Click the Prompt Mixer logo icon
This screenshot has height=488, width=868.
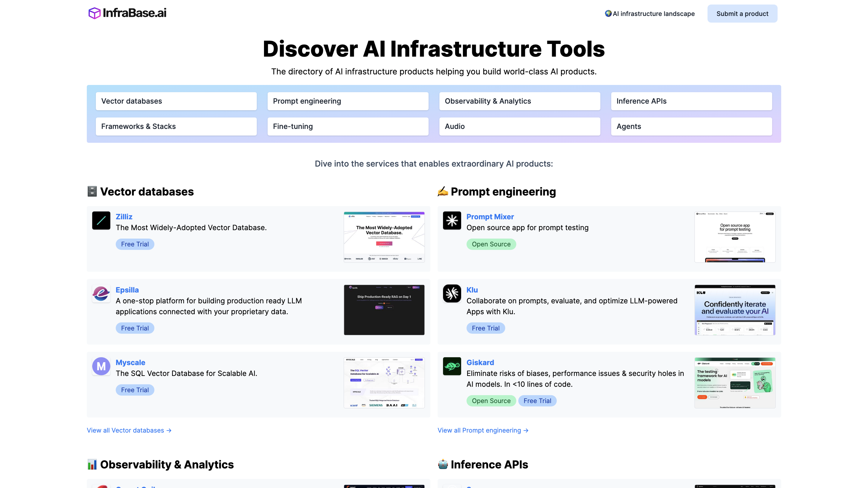pyautogui.click(x=452, y=220)
